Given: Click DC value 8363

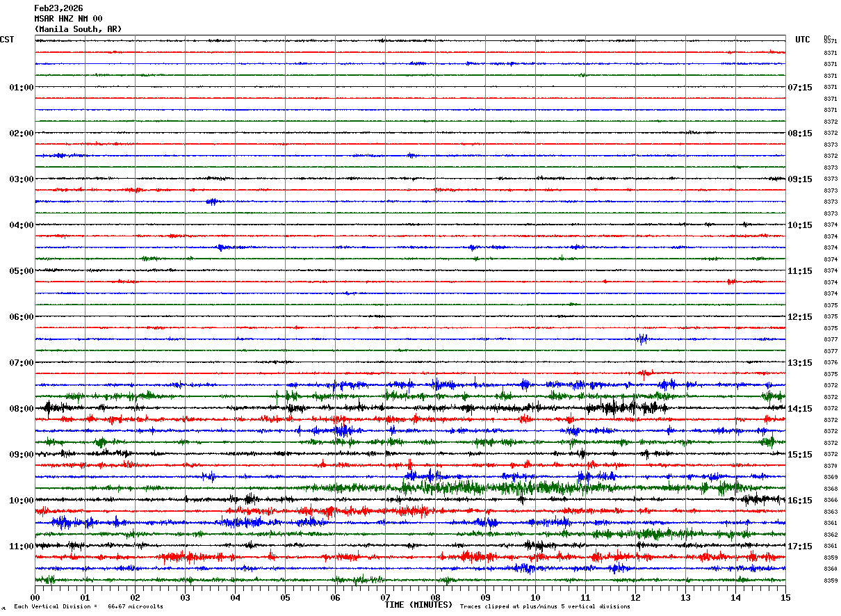Looking at the screenshot, I should pyautogui.click(x=831, y=512).
